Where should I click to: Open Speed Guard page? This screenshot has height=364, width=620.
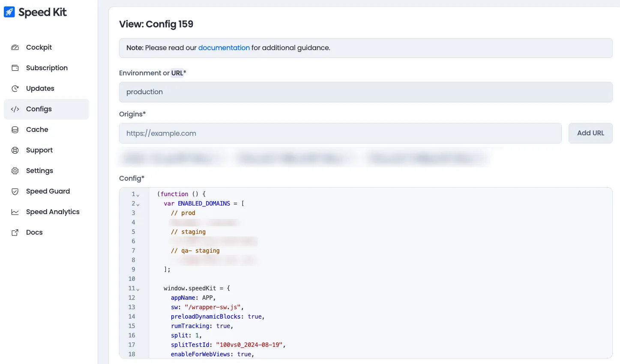46,191
